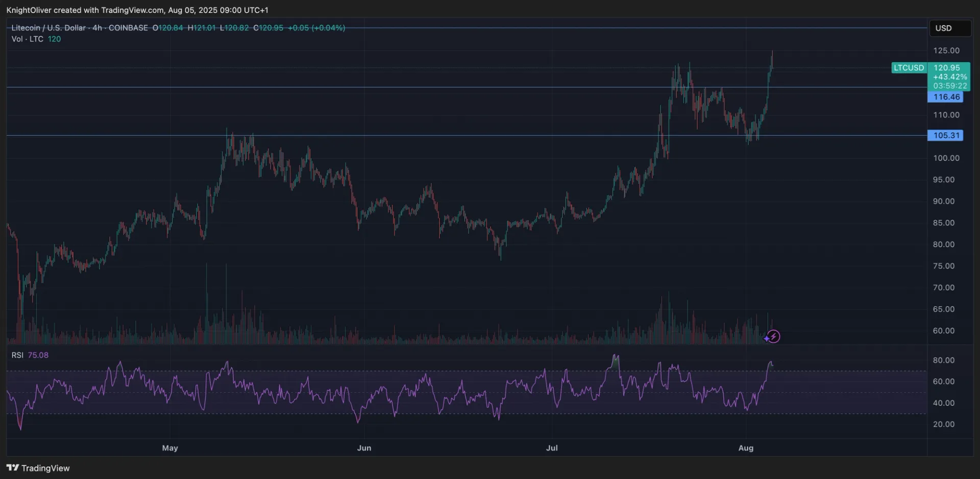
Task: Select the LTCUSD price label on the scale
Action: (x=909, y=67)
